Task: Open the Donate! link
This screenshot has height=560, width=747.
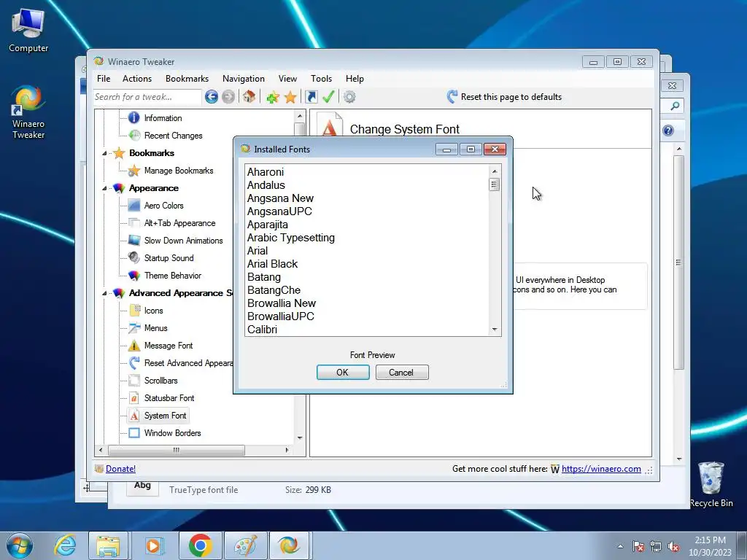Action: (x=120, y=469)
